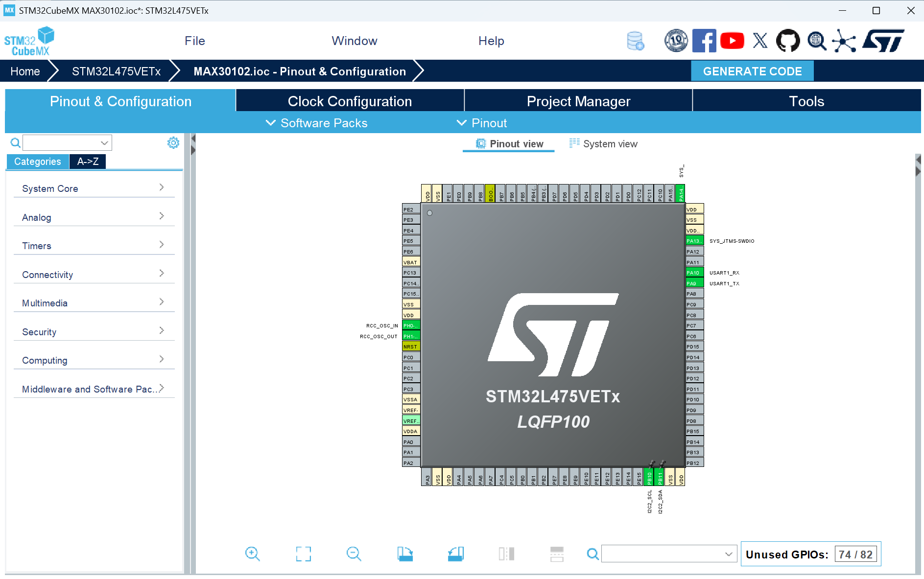Select Pinout view tab
924x579 pixels.
[x=509, y=144]
